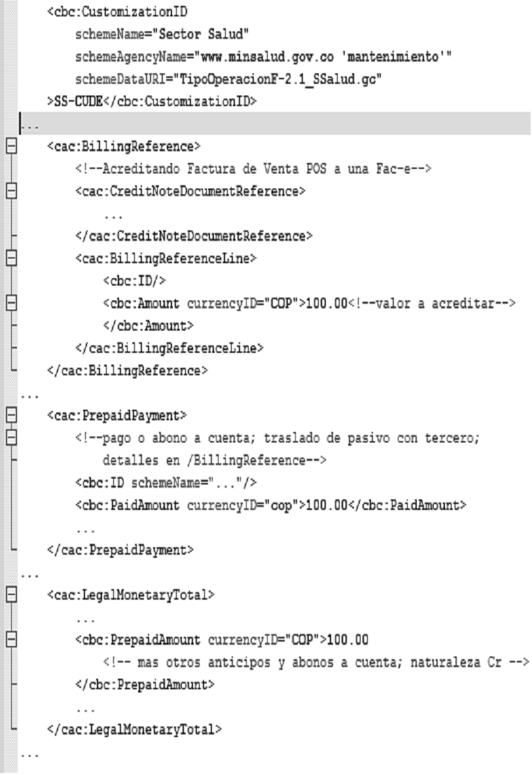Click the closing cac:LegalMonetaryTotal tag

tap(134, 729)
